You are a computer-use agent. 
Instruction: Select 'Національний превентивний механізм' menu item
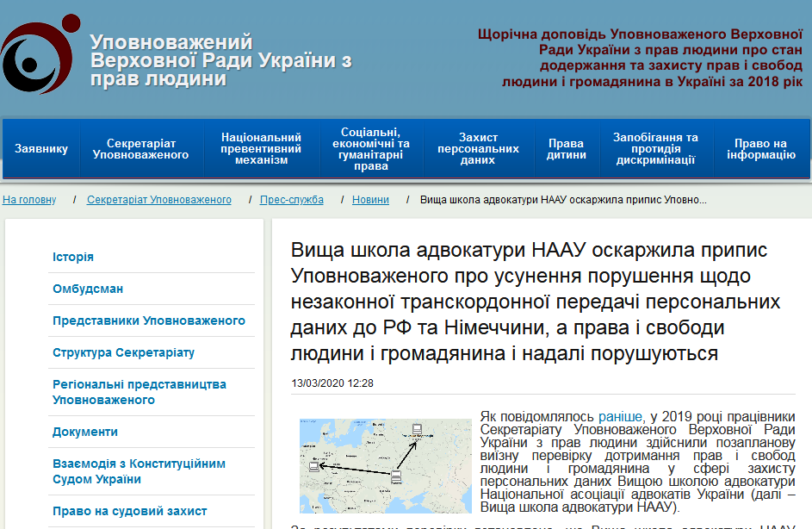tap(261, 149)
